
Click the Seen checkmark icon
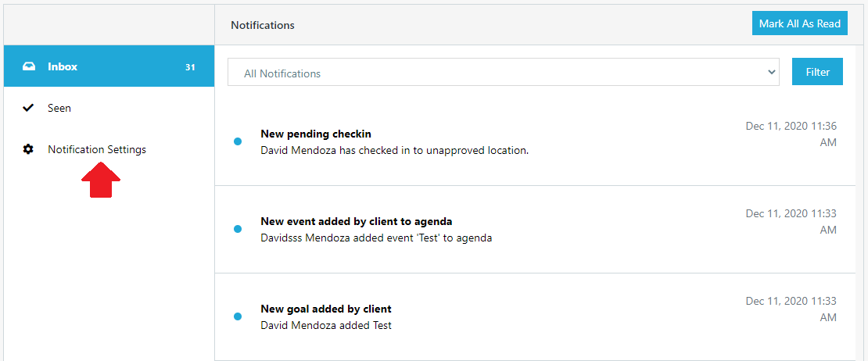point(29,108)
